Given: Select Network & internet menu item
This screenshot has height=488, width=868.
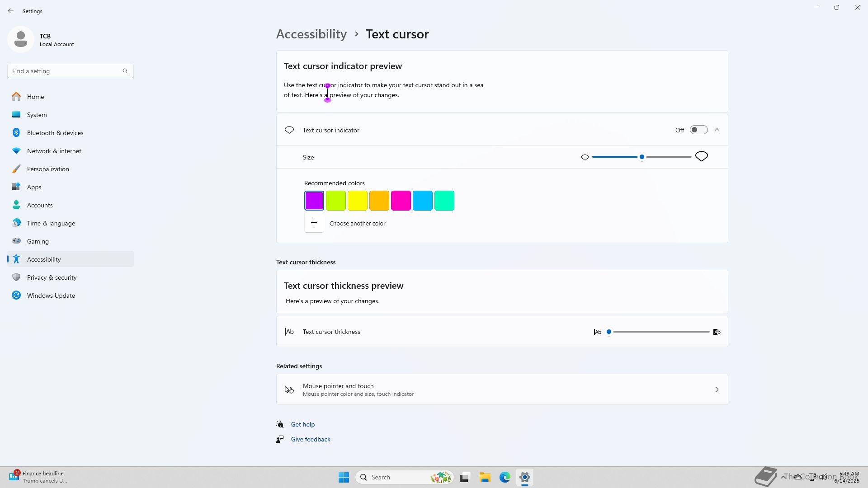Looking at the screenshot, I should click(54, 151).
